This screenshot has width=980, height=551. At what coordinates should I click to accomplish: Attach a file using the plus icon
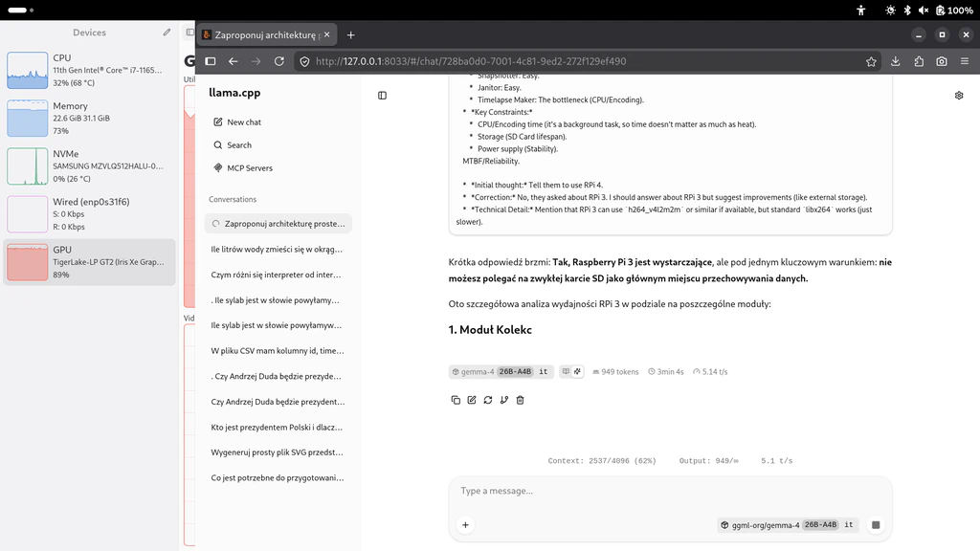[x=465, y=524]
